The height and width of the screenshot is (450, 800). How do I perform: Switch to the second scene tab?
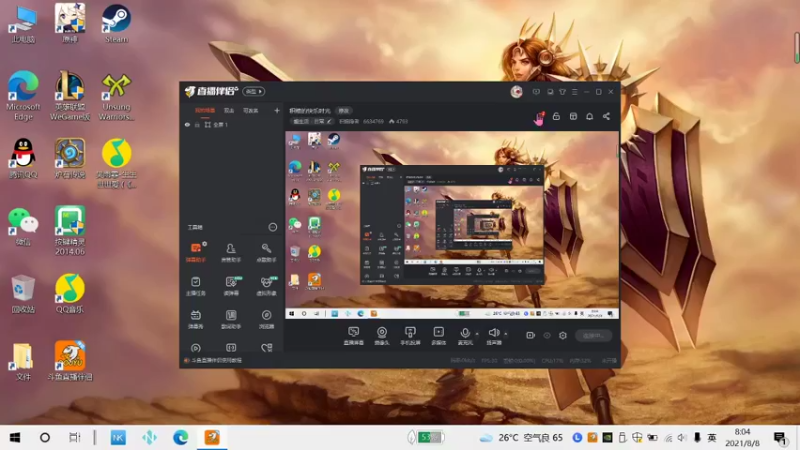coord(229,111)
